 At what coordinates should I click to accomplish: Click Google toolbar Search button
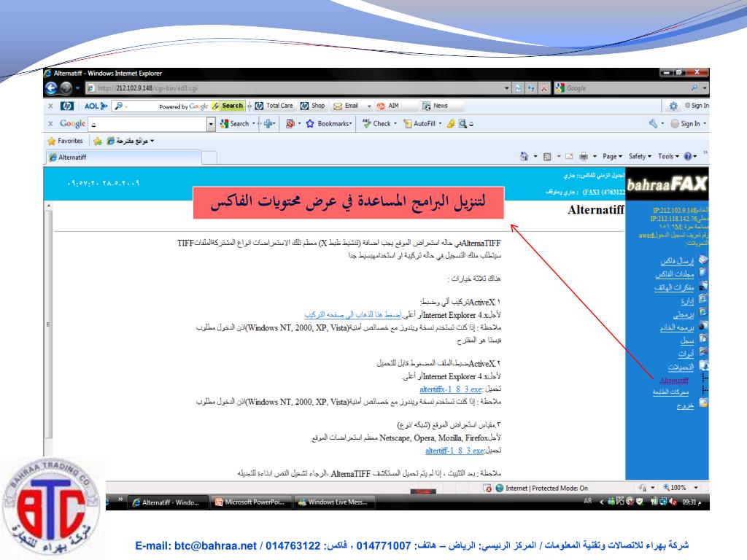pos(235,124)
